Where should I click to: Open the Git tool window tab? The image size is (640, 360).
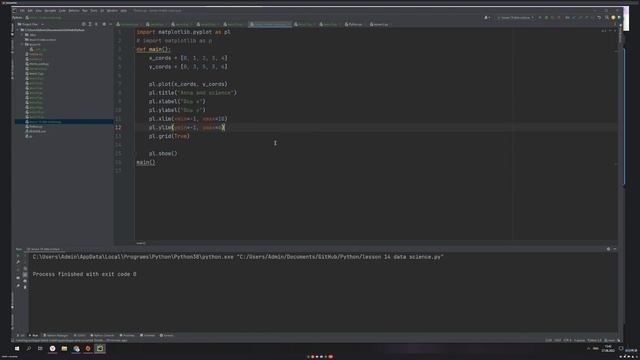pos(21,336)
